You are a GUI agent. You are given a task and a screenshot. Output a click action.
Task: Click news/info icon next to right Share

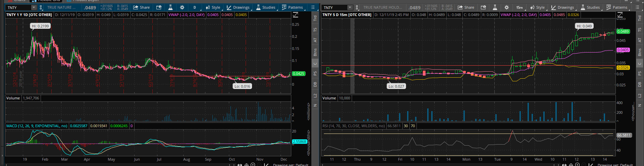tap(483, 7)
